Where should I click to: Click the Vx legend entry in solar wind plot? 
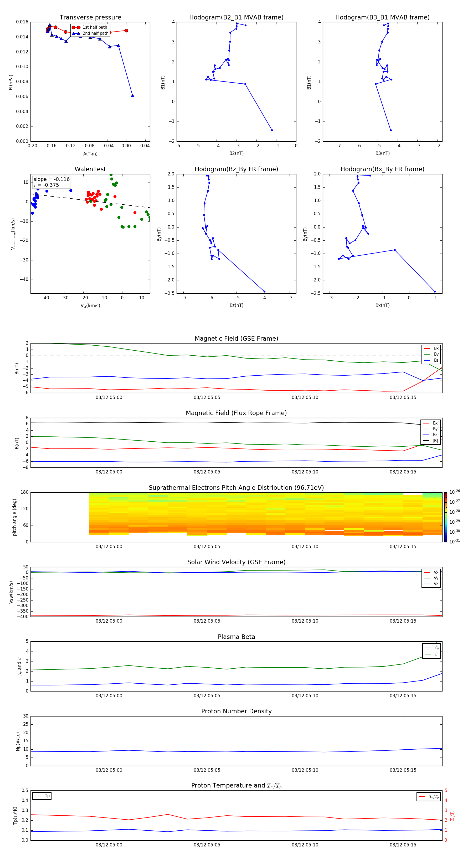[x=431, y=572]
